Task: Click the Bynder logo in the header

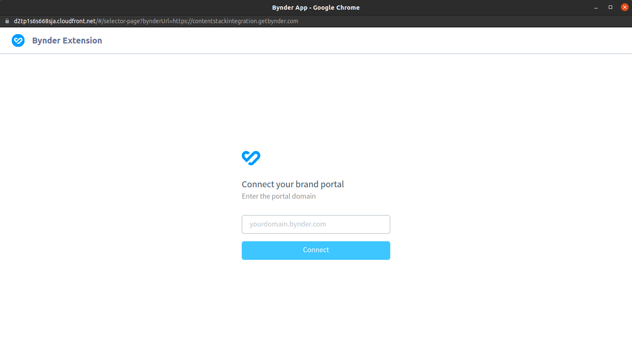Action: coord(18,40)
